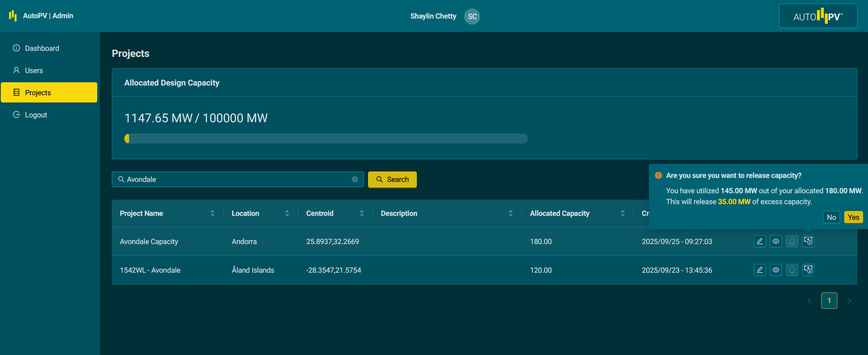Click the bell icon for Avondale Capacity

(792, 241)
